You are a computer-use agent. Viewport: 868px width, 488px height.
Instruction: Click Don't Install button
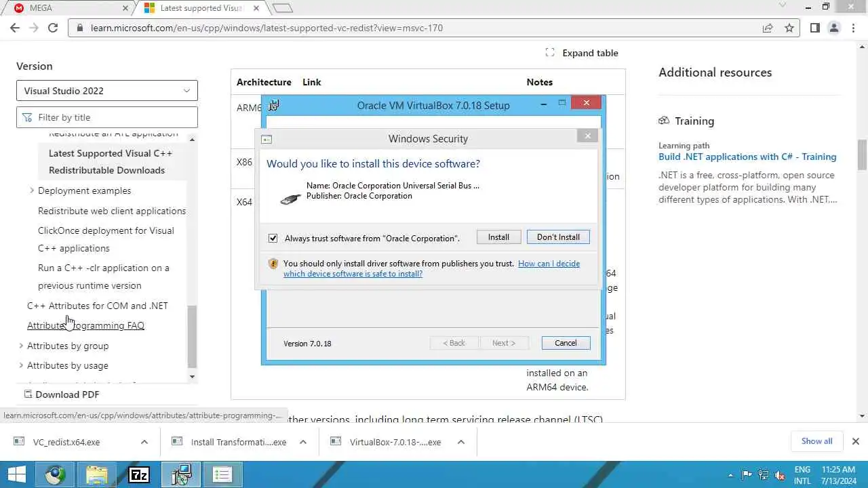click(x=558, y=237)
